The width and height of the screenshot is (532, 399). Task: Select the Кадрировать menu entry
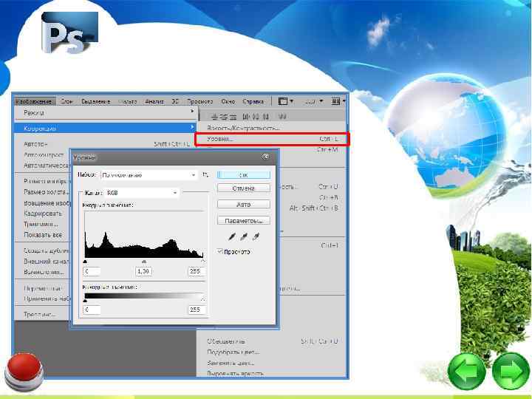pyautogui.click(x=43, y=214)
